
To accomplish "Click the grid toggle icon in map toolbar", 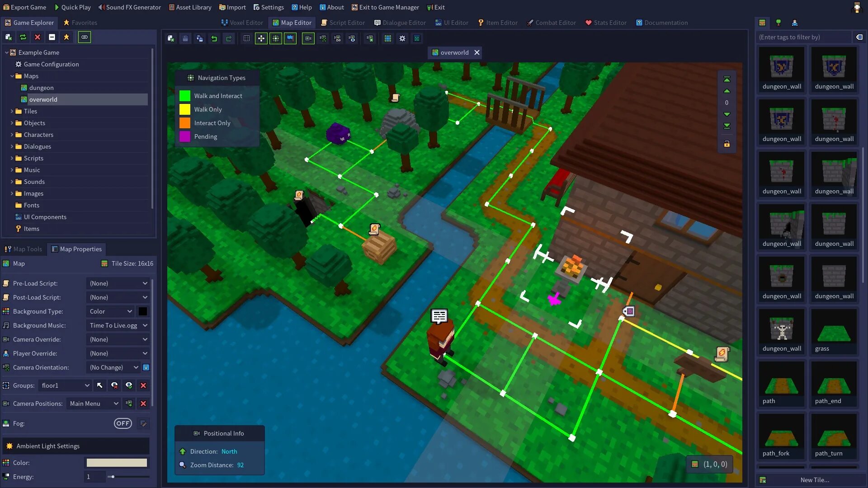I will point(246,38).
